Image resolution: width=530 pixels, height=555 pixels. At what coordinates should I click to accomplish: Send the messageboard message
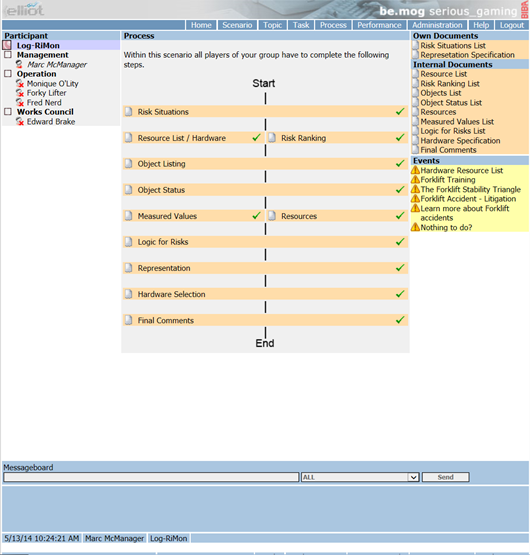445,477
